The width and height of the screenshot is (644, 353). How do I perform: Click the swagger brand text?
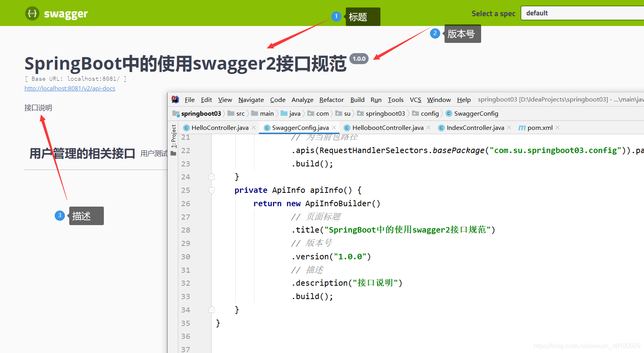(x=66, y=14)
